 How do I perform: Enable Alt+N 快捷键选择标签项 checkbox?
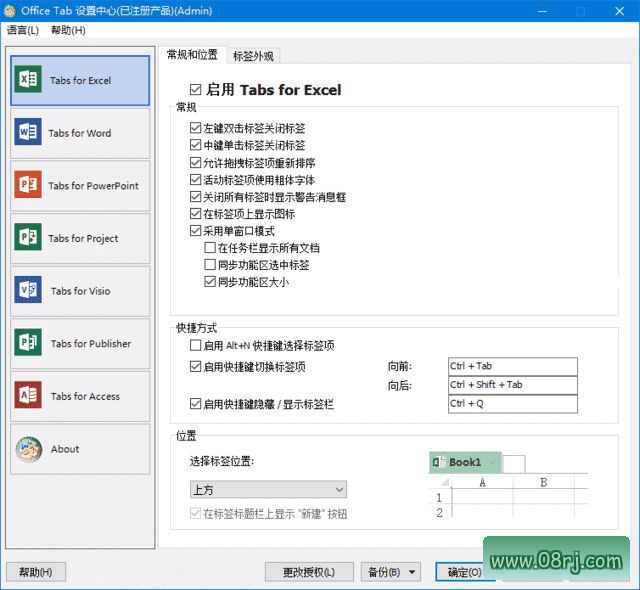(196, 346)
